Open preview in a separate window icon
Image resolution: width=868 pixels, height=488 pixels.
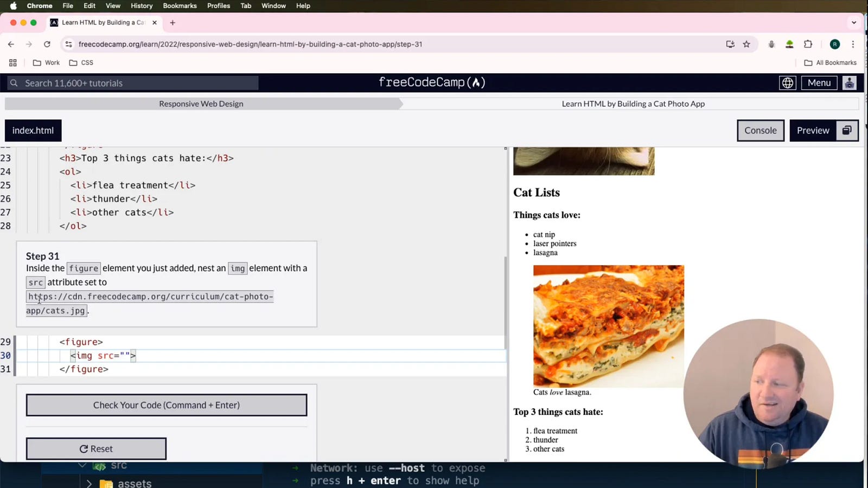pyautogui.click(x=847, y=131)
